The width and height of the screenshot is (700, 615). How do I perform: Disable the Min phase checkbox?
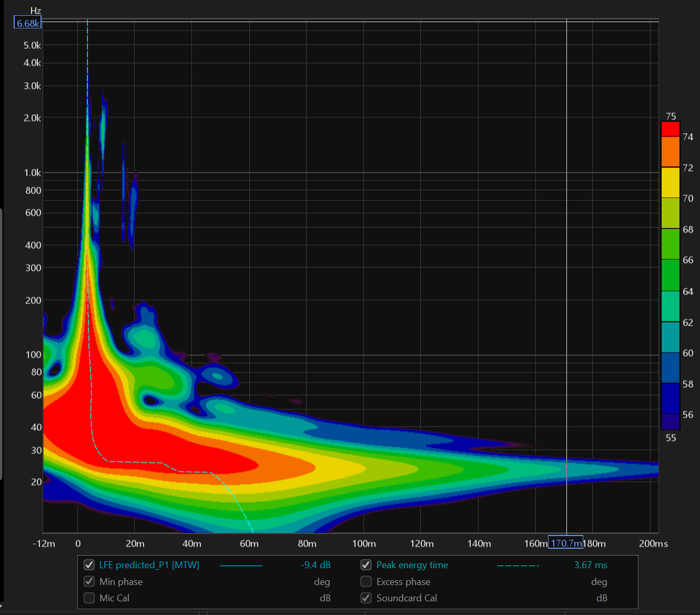[x=89, y=581]
